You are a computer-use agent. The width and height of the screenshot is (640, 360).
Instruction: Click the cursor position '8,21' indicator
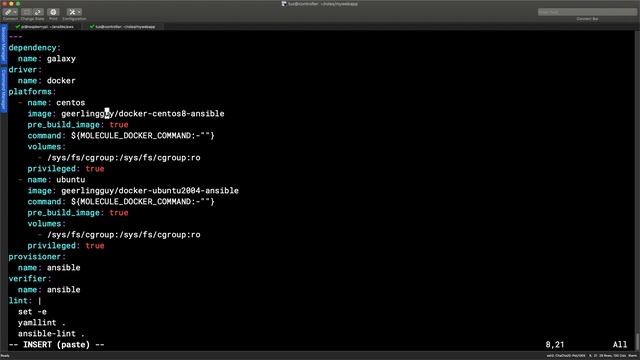tap(555, 345)
